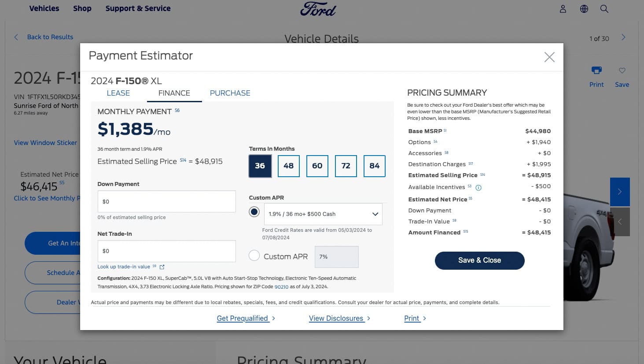Close the Payment Estimator dialog

[x=549, y=57]
